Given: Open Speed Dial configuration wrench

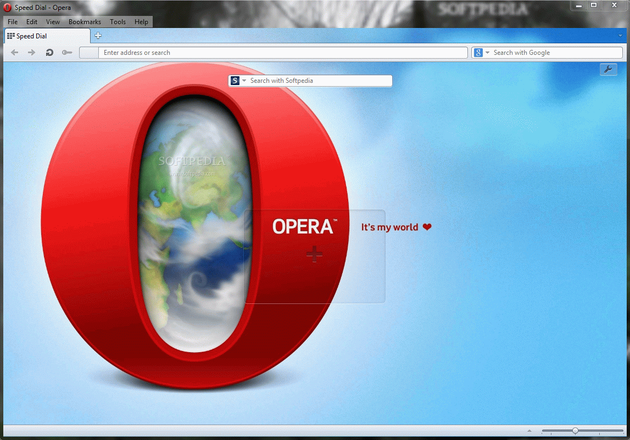Looking at the screenshot, I should [607, 69].
